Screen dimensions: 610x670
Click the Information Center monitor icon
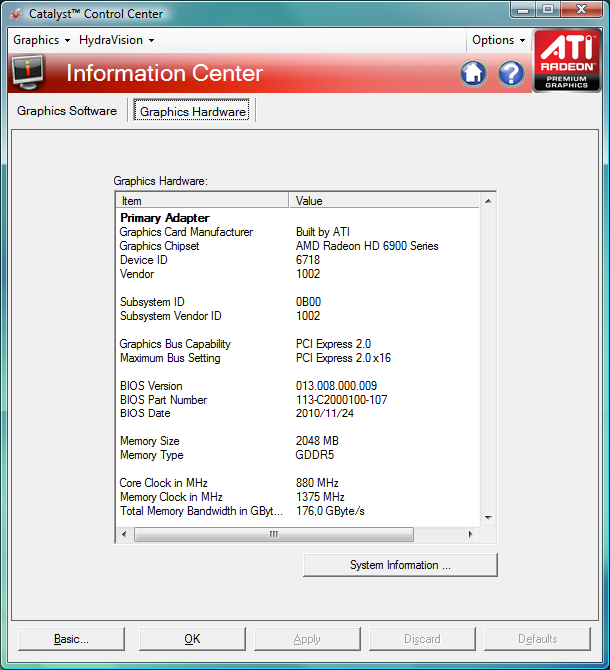[x=28, y=73]
